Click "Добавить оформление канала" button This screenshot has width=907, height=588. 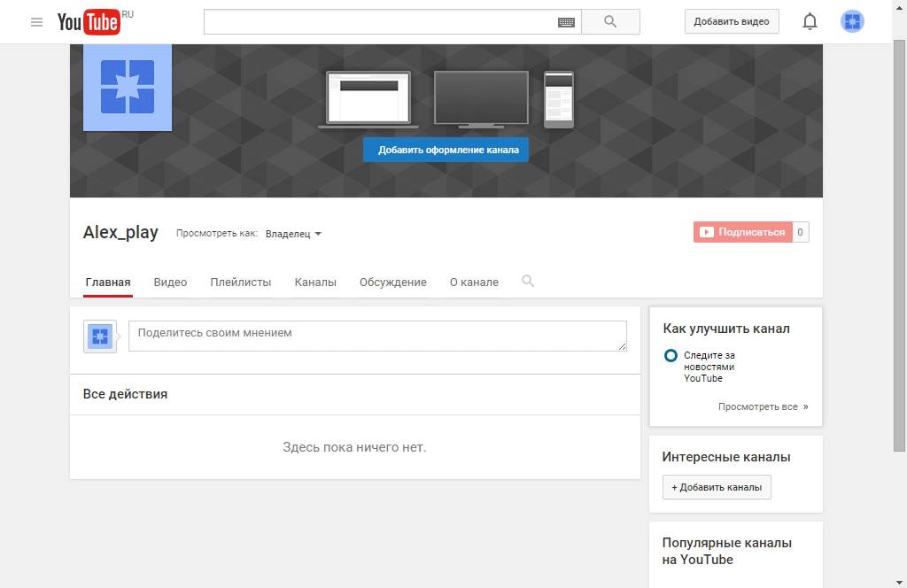click(446, 150)
